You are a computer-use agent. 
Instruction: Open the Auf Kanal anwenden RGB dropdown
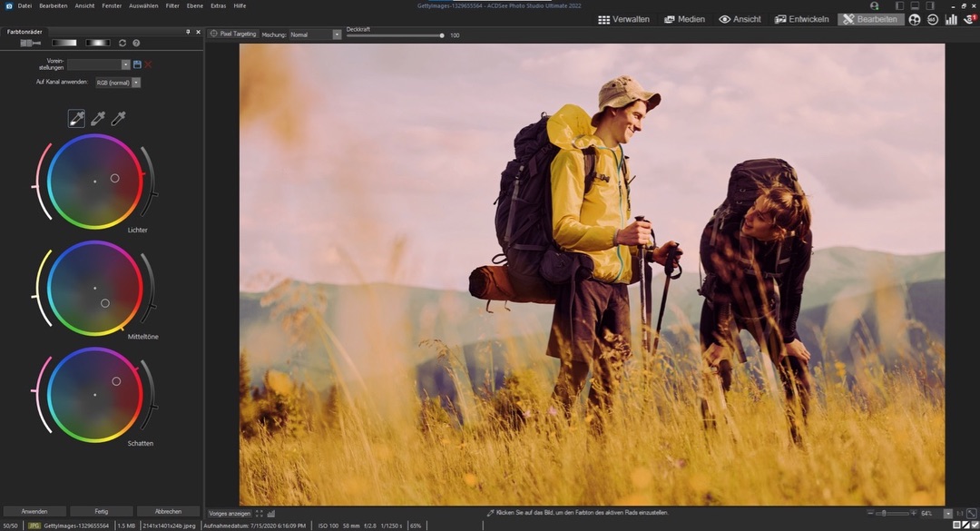click(x=136, y=83)
